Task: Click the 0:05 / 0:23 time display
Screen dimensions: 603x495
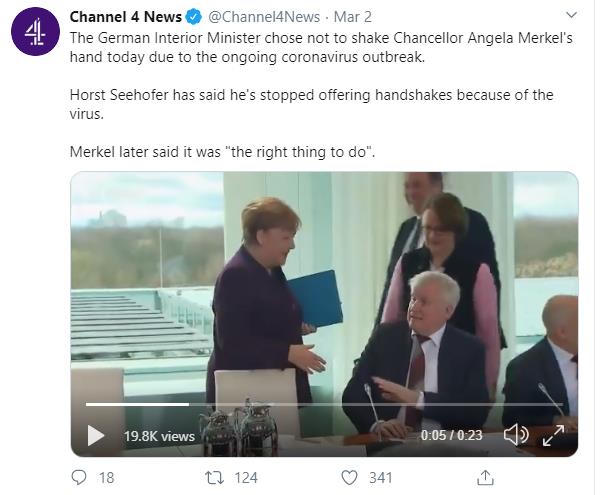Action: point(452,435)
